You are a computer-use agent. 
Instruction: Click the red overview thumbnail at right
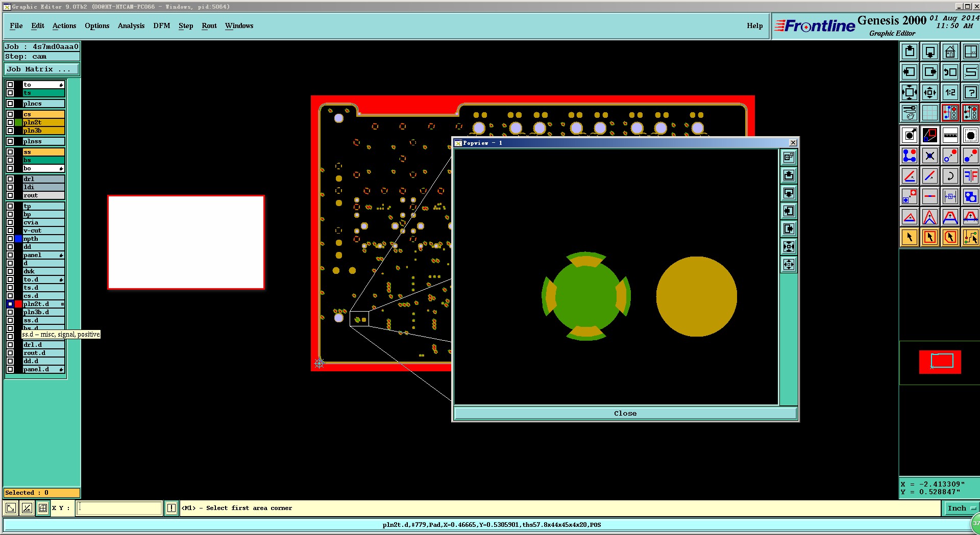pyautogui.click(x=940, y=362)
